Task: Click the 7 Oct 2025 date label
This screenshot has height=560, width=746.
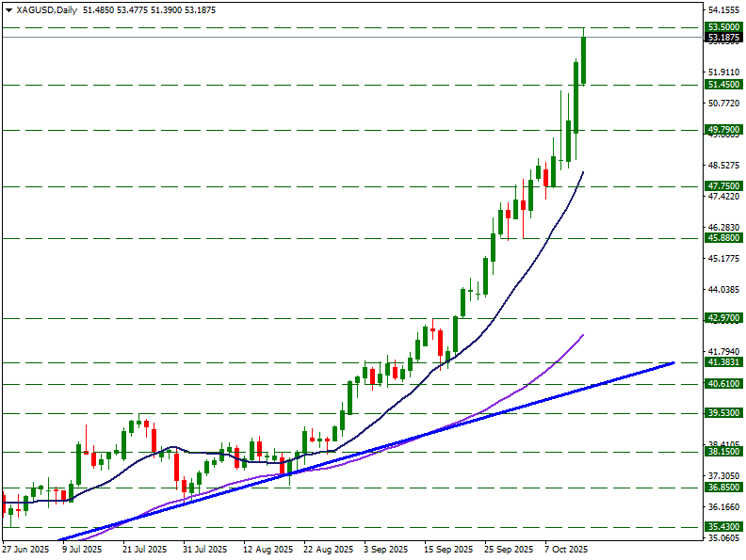Action: point(565,549)
